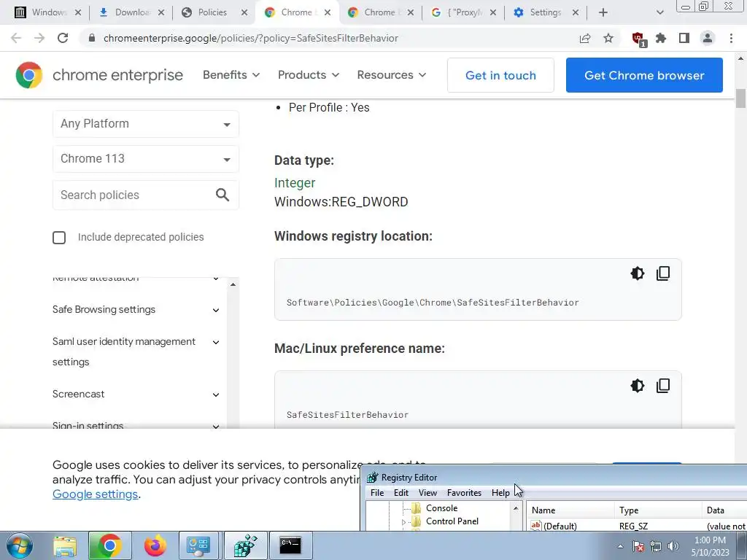Open the uBlock extension icon
The height and width of the screenshot is (560, 747).
pyautogui.click(x=638, y=39)
